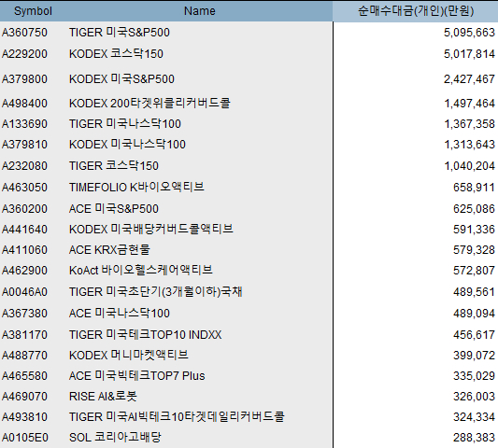This screenshot has height=448, width=498.
Task: Select symbol A133690
Action: point(24,124)
